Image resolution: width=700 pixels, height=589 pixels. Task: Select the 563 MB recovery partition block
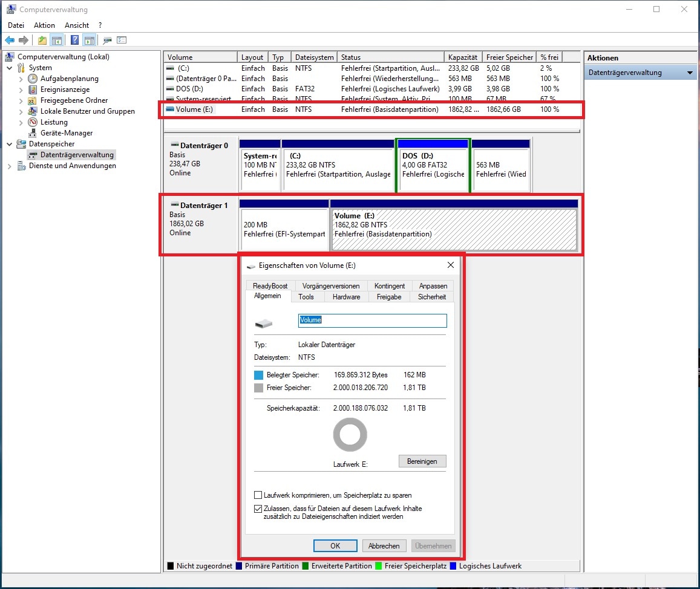500,165
